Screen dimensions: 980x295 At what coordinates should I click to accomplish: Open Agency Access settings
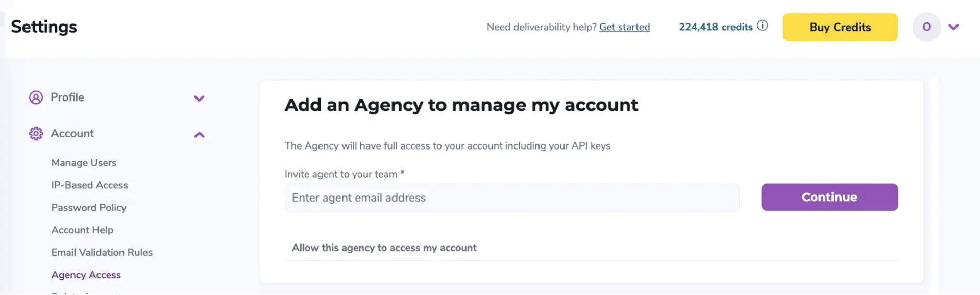[x=86, y=274]
